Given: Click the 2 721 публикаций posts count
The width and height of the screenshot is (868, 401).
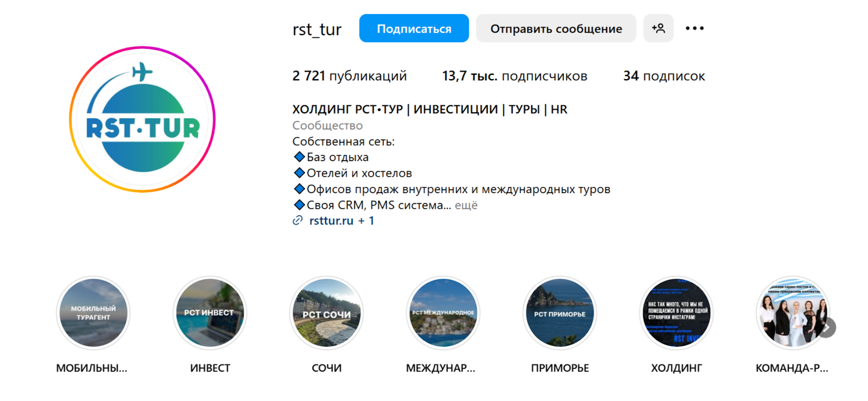Looking at the screenshot, I should tap(349, 76).
